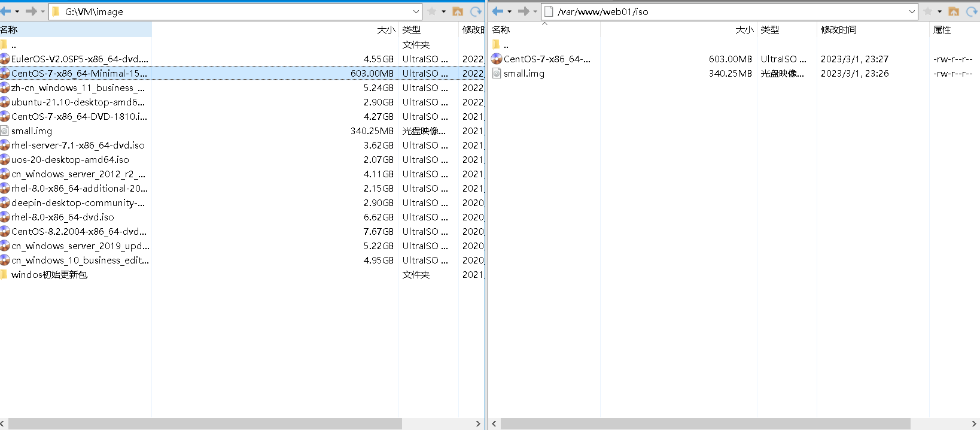Select CentOS-7-x86_64-DVD-1810 file icon

coord(5,116)
